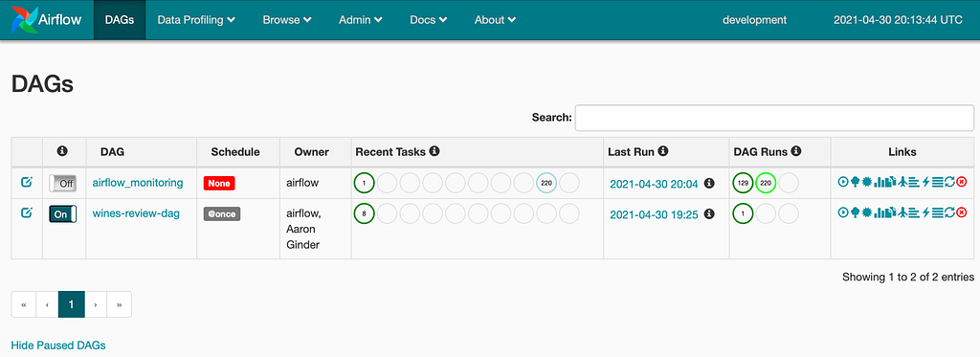Screen dimensions: 980x357
Task: Open last run 2021-04-30 19:25
Action: pos(655,213)
